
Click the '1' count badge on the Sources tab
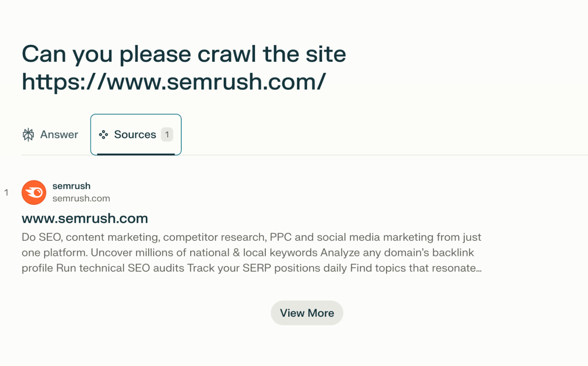click(166, 134)
